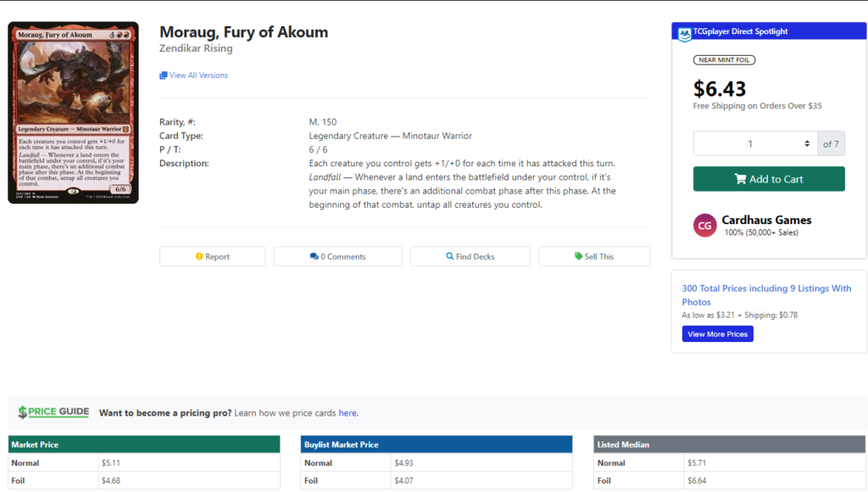The height and width of the screenshot is (492, 868).
Task: Open the 0 Comments button
Action: (x=337, y=256)
